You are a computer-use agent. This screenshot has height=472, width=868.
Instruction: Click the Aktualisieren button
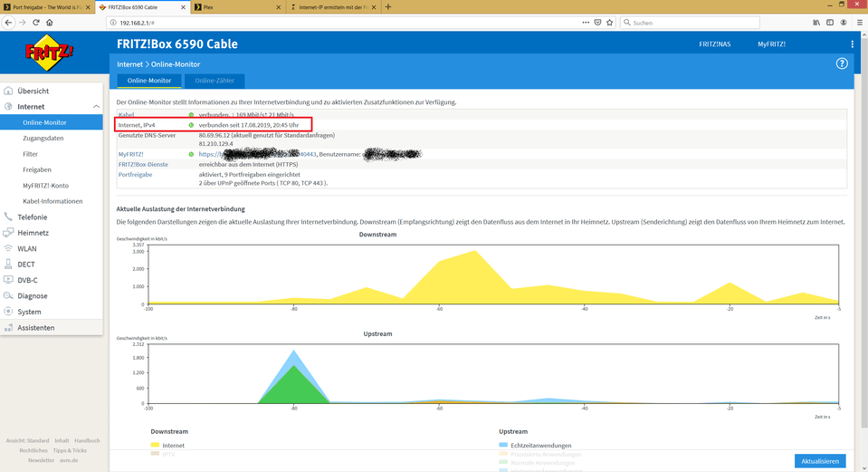pyautogui.click(x=820, y=461)
